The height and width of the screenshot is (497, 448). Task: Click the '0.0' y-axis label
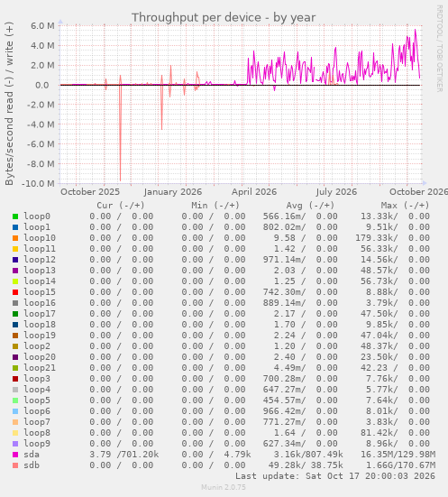(x=41, y=86)
